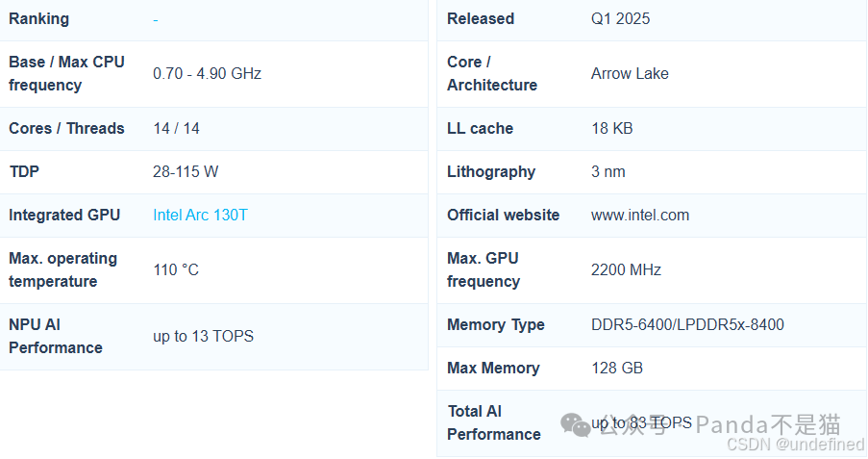Select the '14 / 14' value
The height and width of the screenshot is (459, 868).
pos(176,129)
